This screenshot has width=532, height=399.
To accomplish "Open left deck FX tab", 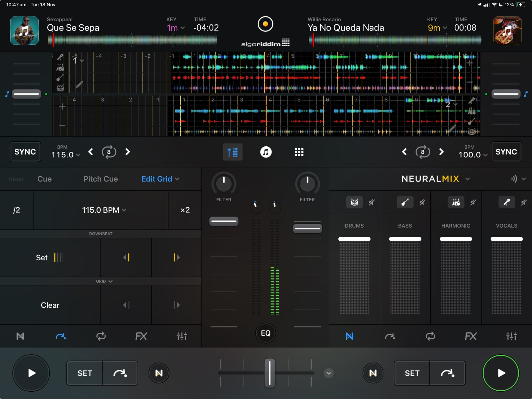I will click(141, 336).
